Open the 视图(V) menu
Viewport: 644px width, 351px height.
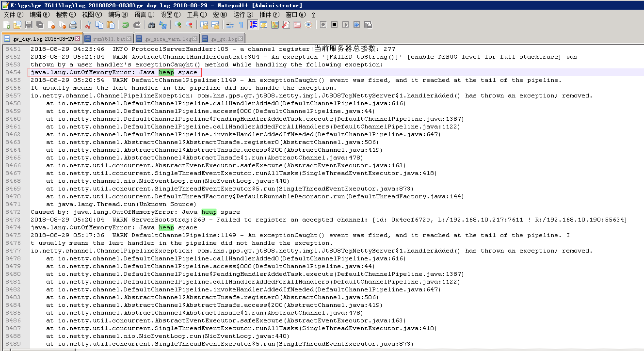pyautogui.click(x=92, y=15)
